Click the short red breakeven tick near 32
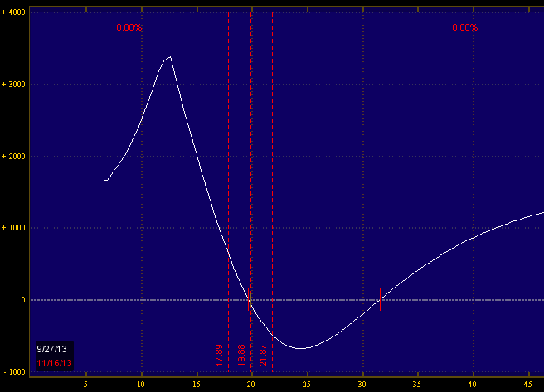The width and height of the screenshot is (544, 392). [380, 299]
